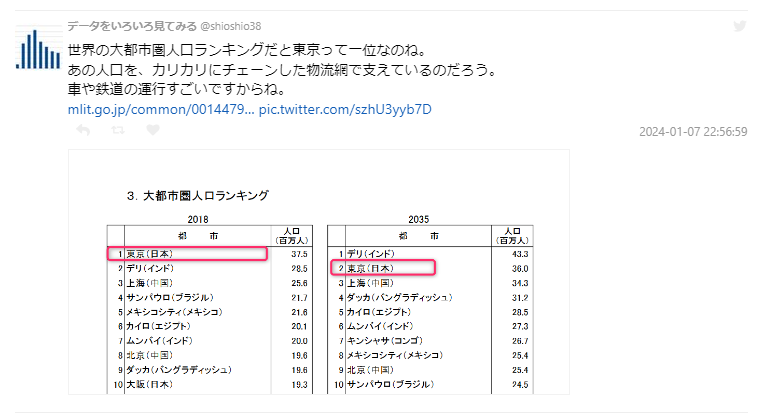The image size is (763, 418).
Task: Click the highlighted 東京(日本) row in 2035 table
Action: [x=383, y=269]
